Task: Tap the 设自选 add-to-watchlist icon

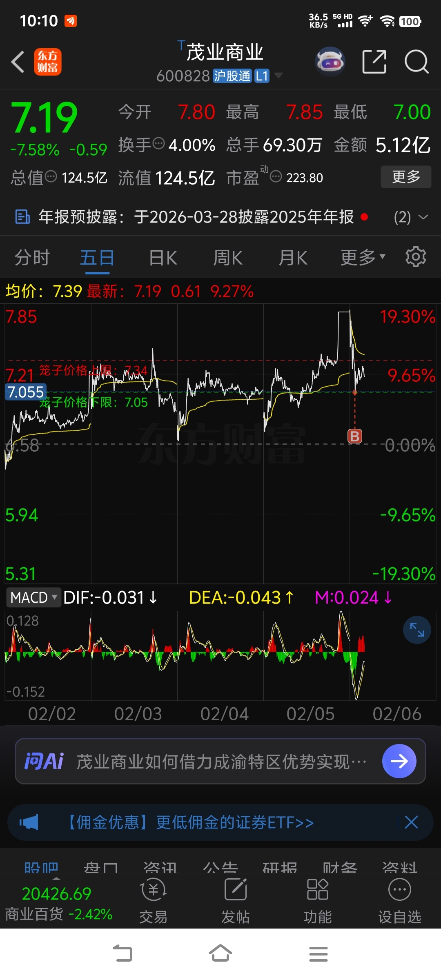Action: point(400,901)
